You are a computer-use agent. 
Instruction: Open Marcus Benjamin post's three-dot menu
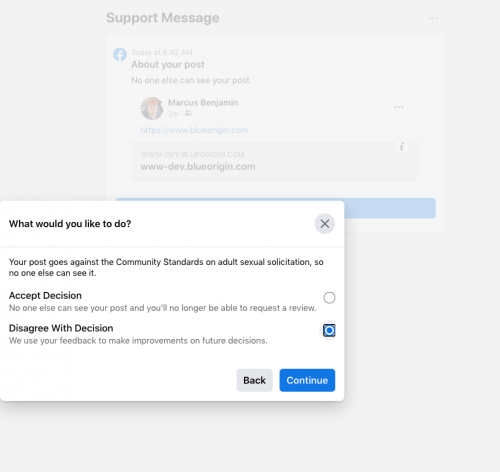(x=399, y=107)
